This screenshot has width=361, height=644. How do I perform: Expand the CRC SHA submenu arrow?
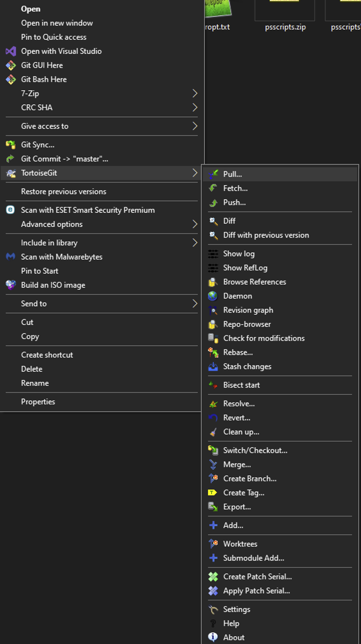(195, 107)
